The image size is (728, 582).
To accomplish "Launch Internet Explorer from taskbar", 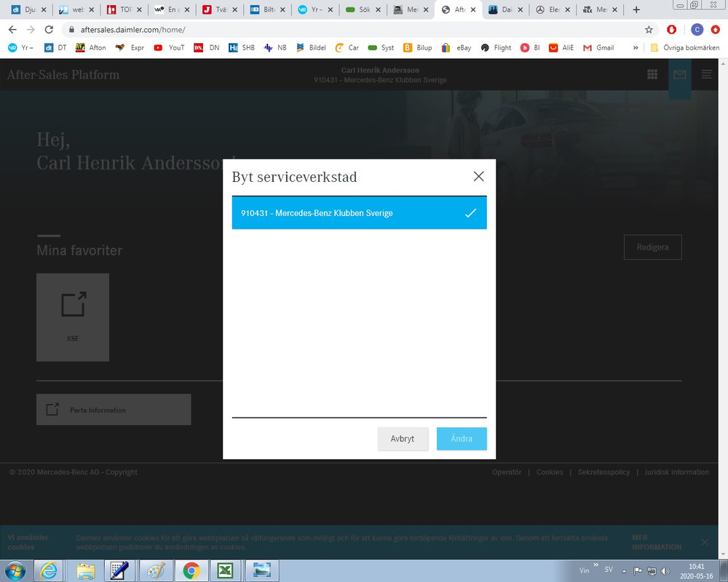I will [49, 570].
